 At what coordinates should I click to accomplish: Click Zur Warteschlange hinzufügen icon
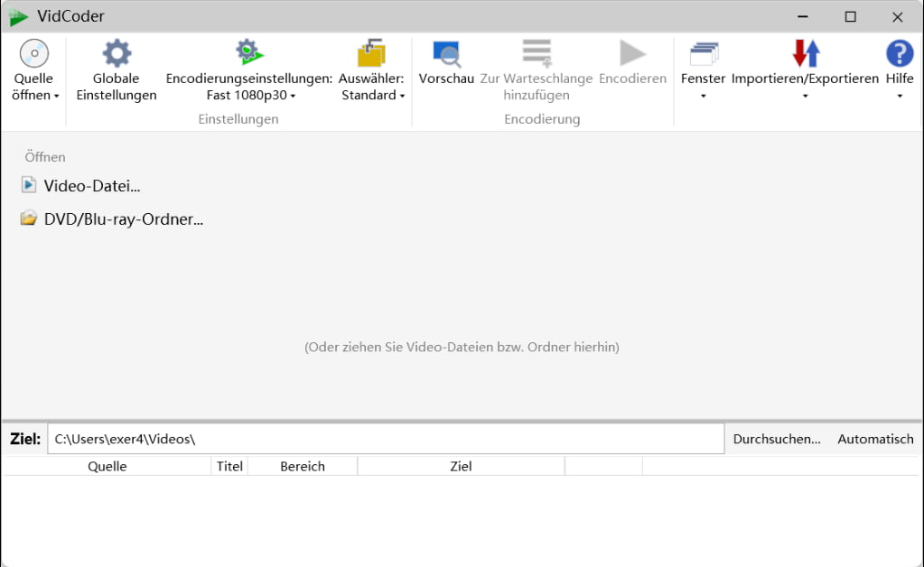(x=537, y=53)
